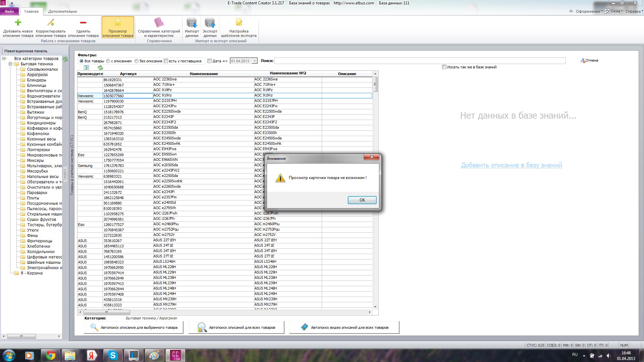Viewport: 644px width, 362px height.
Task: Enable the Дата => filter checkbox
Action: pos(210,61)
